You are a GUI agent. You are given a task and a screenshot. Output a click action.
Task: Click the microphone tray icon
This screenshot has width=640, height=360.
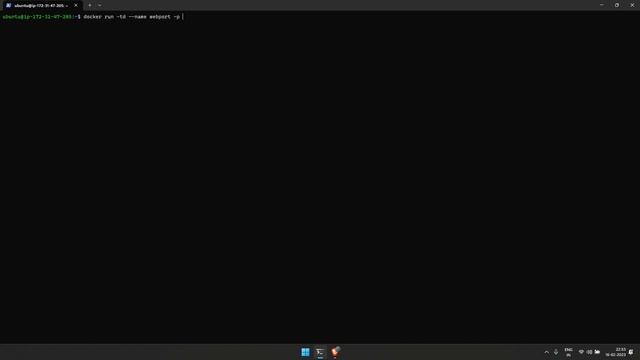coord(556,352)
